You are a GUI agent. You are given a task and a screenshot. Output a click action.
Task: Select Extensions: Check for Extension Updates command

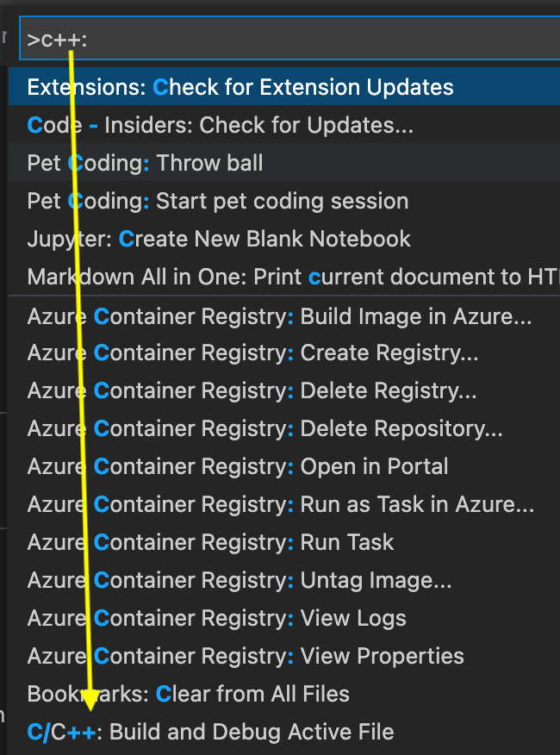(238, 87)
